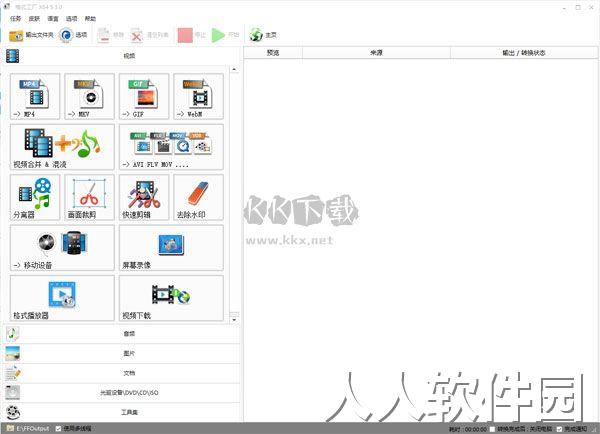Viewport: 600px width, 434px height.
Task: Open the 格式播放器 format player tile
Action: click(62, 298)
